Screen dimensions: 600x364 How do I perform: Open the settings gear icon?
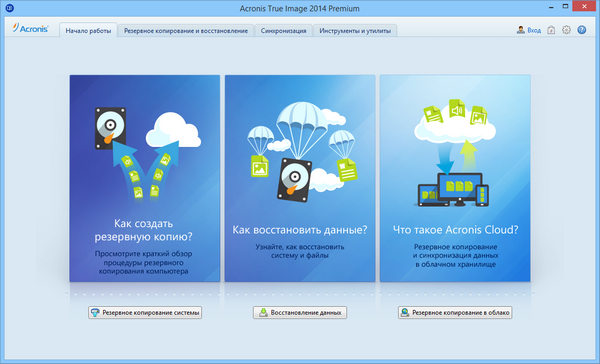(x=566, y=30)
